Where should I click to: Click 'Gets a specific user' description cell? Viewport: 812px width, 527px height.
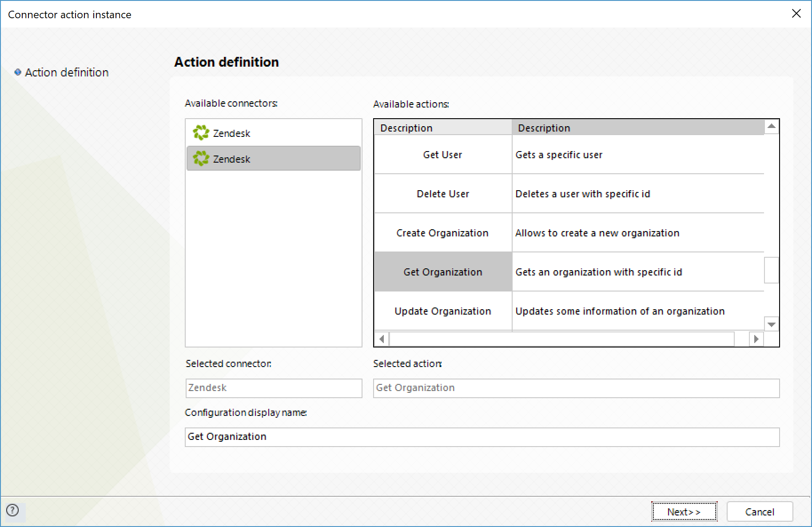click(x=638, y=155)
